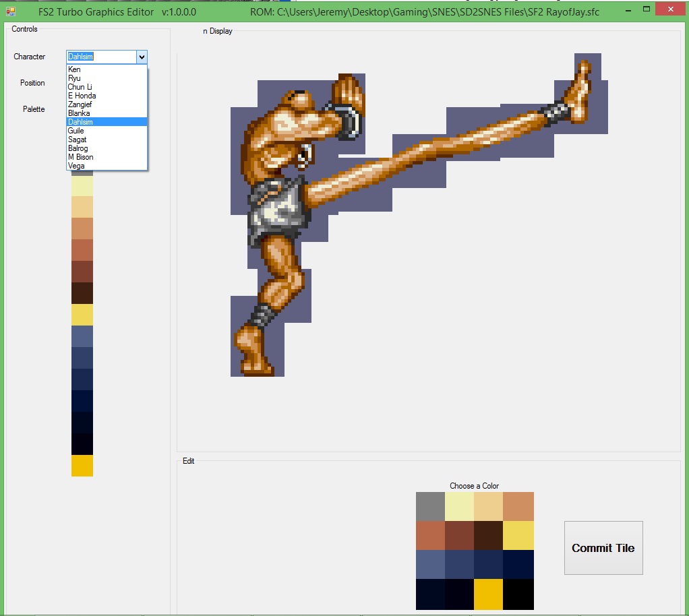
Task: Pick Blanka from the character list
Action: point(107,113)
